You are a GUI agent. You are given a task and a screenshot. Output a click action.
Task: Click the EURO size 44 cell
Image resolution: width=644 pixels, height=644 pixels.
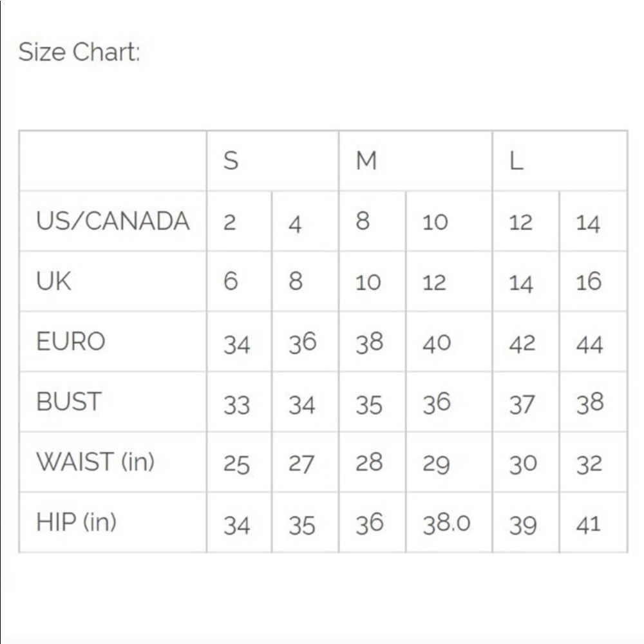(x=589, y=344)
